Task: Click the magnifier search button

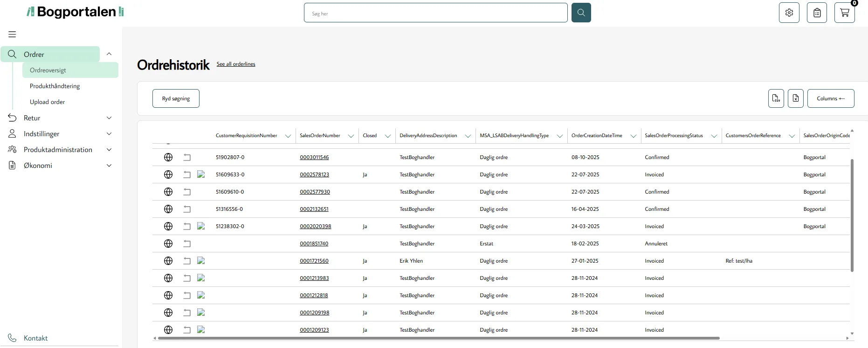Action: click(581, 13)
